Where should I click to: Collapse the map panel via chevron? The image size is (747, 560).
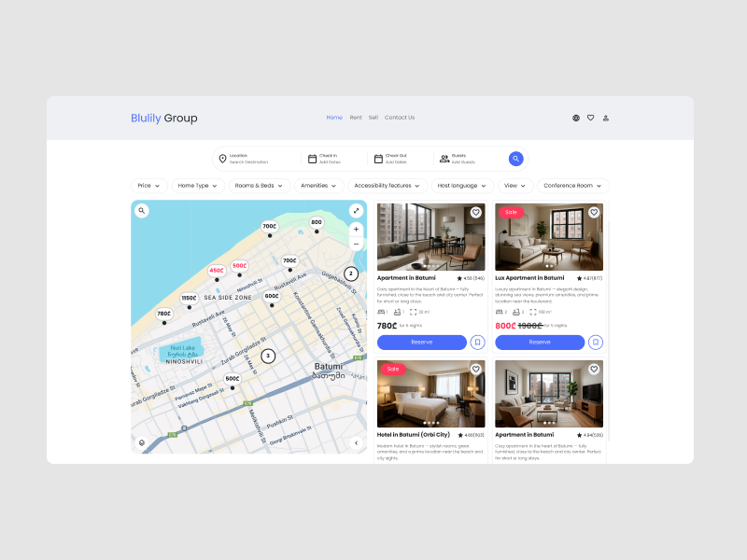click(357, 441)
